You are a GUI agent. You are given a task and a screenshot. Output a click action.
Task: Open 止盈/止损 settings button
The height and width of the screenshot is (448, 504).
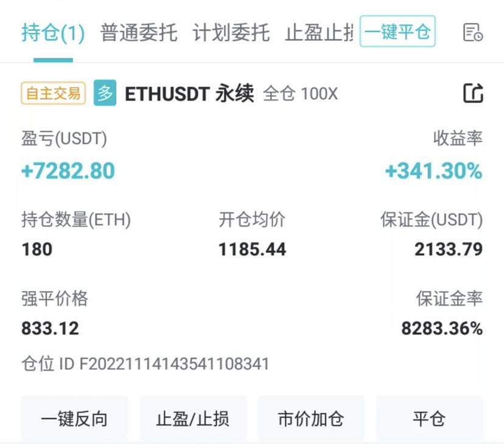pyautogui.click(x=193, y=419)
